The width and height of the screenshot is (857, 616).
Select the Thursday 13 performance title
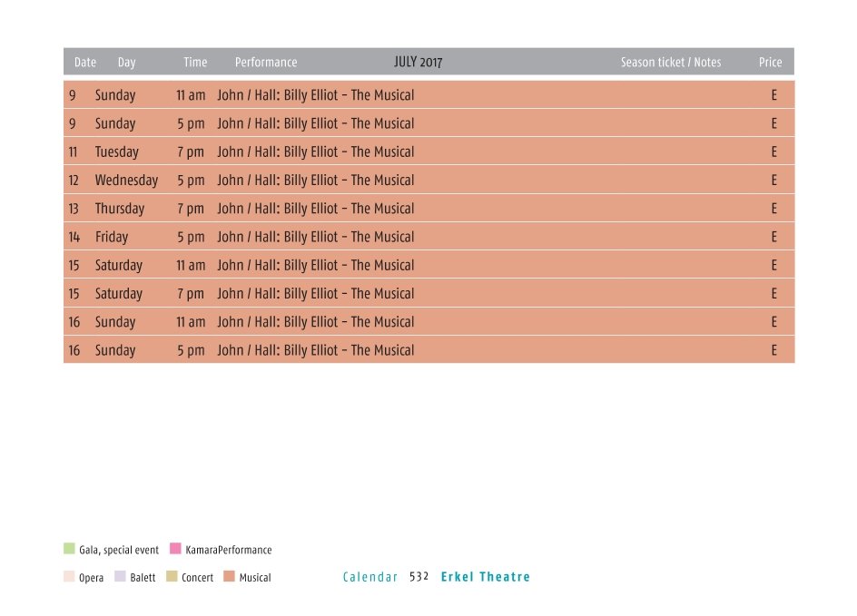point(315,209)
